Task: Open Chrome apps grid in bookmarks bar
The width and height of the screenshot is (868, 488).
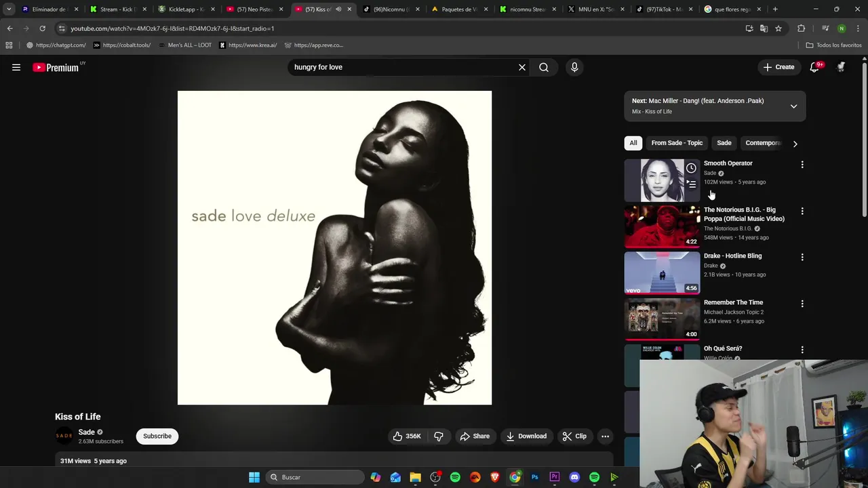Action: [9, 45]
